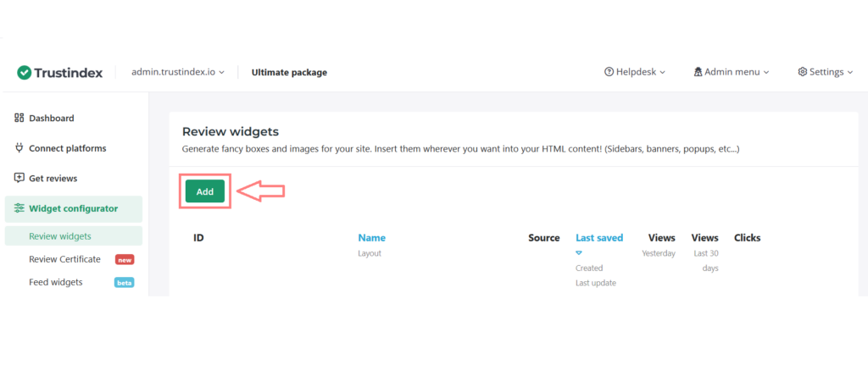Open the Review widgets sidebar item
This screenshot has width=868, height=365.
(x=60, y=236)
